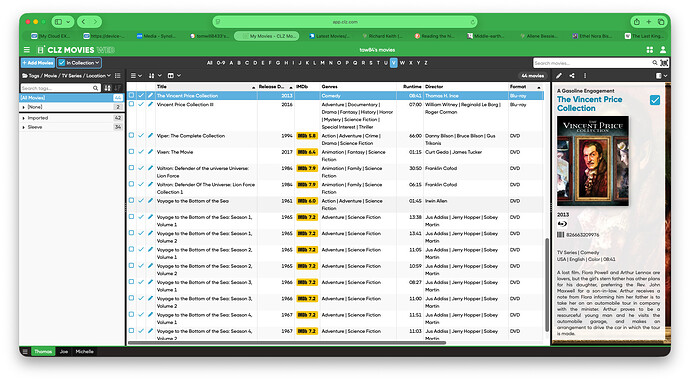Check the box for The Vincent Price Collection row

[131, 95]
